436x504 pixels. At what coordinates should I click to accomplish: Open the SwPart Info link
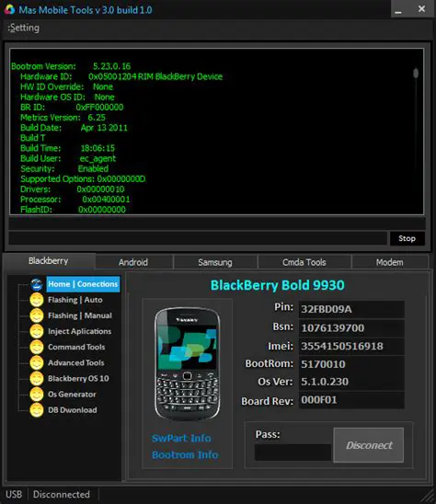181,438
